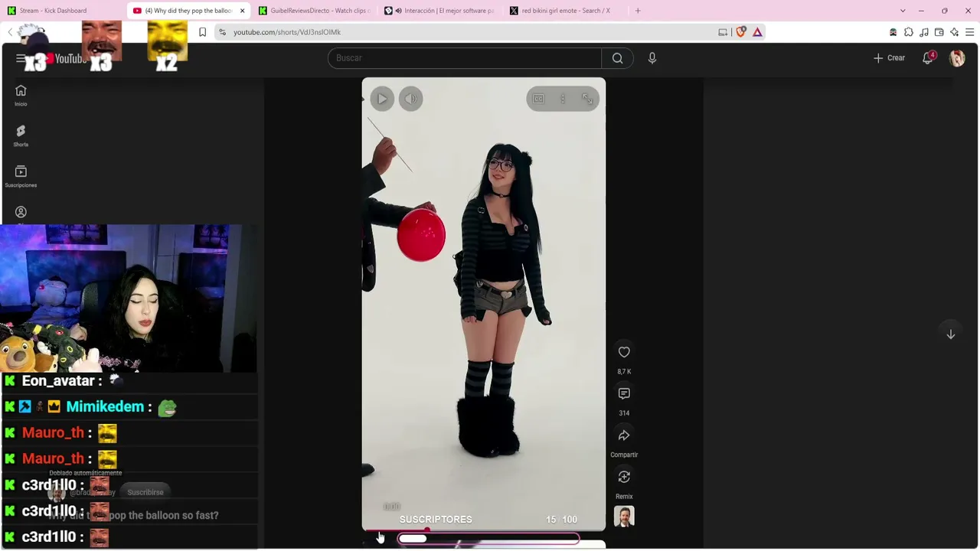Open the playlist music note icon

click(923, 32)
